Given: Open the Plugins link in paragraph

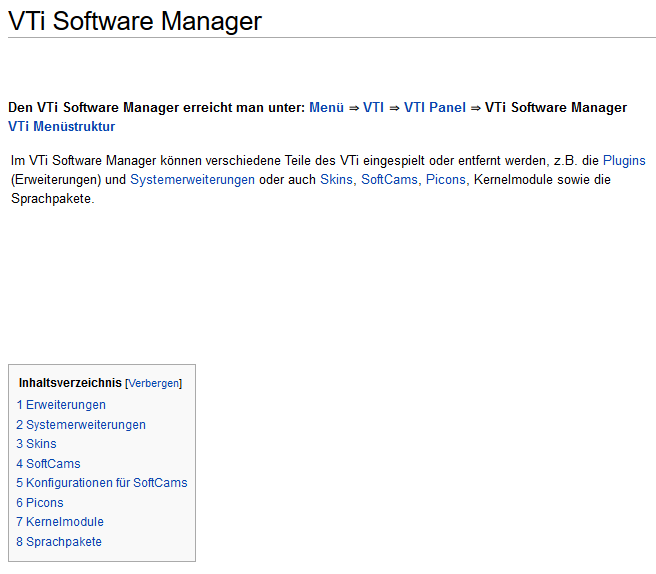Looking at the screenshot, I should pos(624,161).
